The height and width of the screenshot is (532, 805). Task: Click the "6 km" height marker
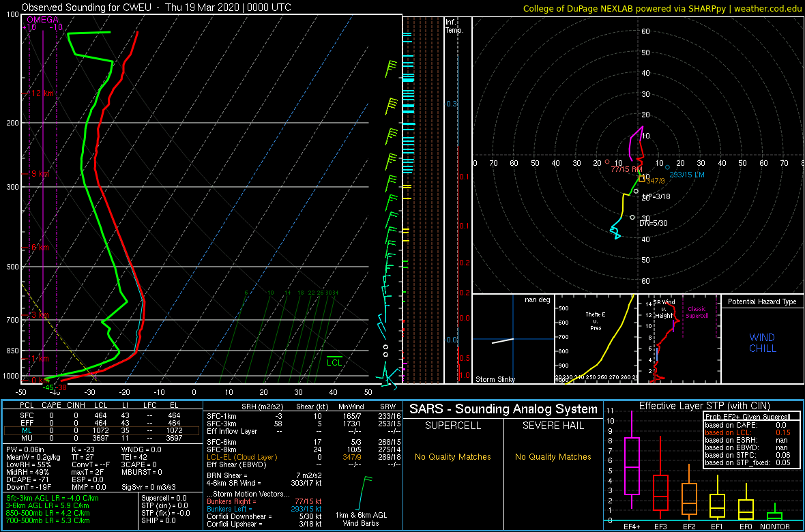40,248
